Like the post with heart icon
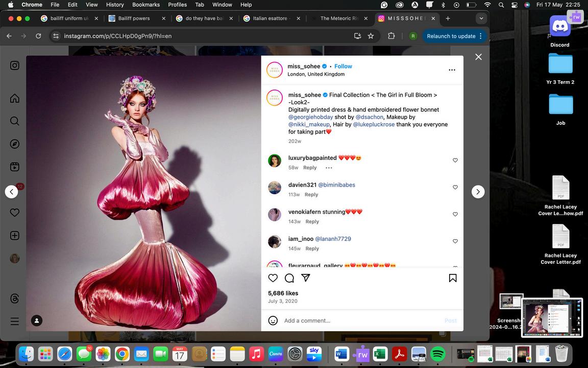This screenshot has height=368, width=588. click(273, 278)
